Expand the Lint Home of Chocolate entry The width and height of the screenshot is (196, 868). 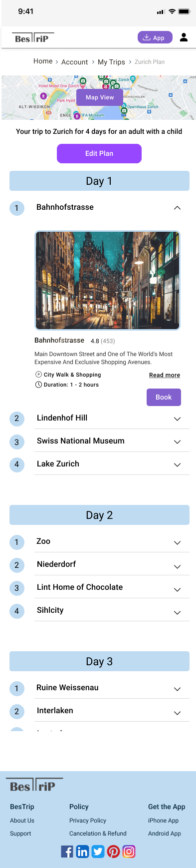pyautogui.click(x=177, y=590)
